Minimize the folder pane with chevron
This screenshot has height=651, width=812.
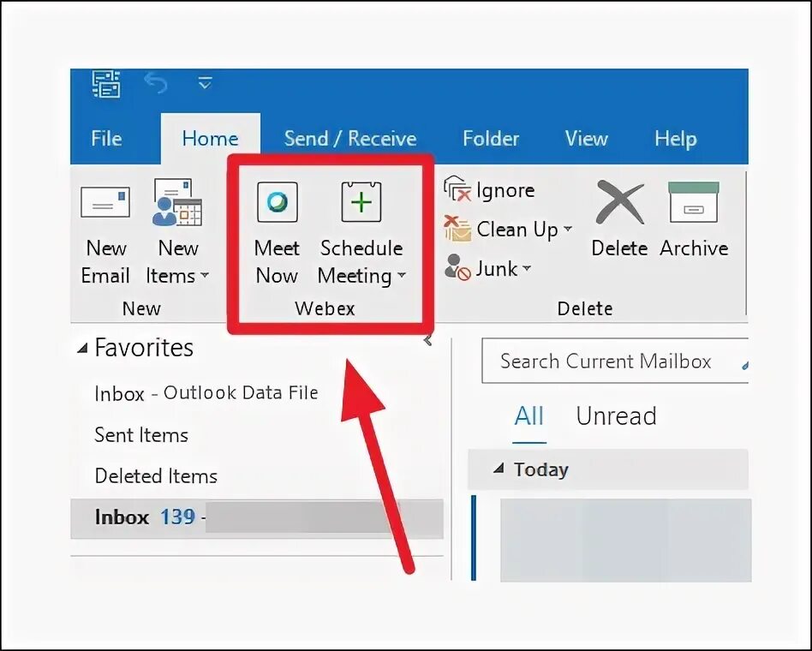(x=427, y=340)
